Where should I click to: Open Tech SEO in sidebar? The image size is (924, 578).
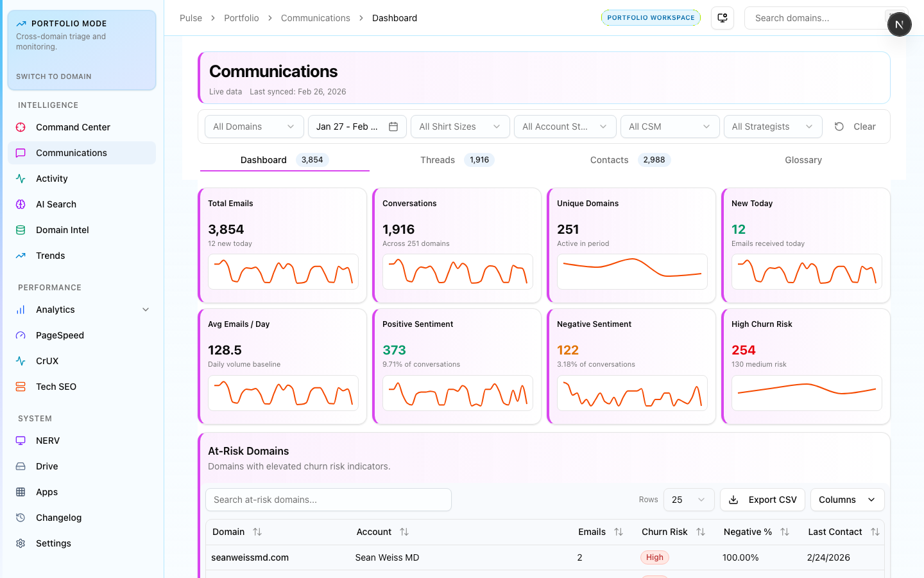point(56,387)
